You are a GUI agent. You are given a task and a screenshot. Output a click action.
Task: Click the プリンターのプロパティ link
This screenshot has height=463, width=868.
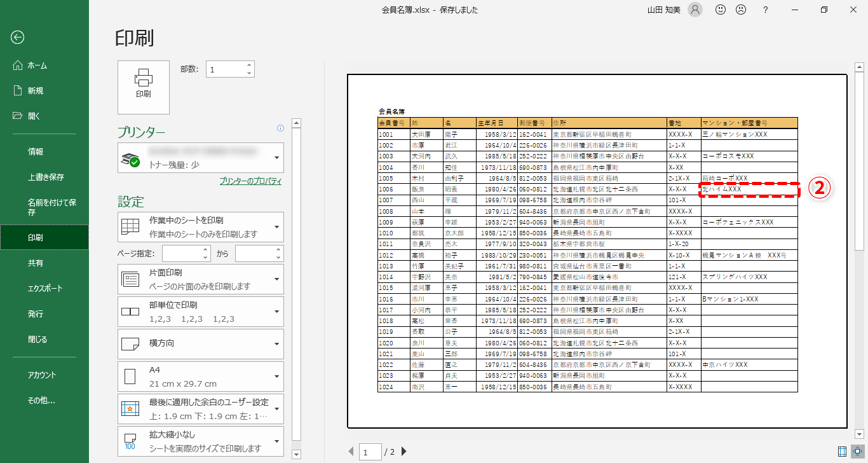click(x=250, y=181)
